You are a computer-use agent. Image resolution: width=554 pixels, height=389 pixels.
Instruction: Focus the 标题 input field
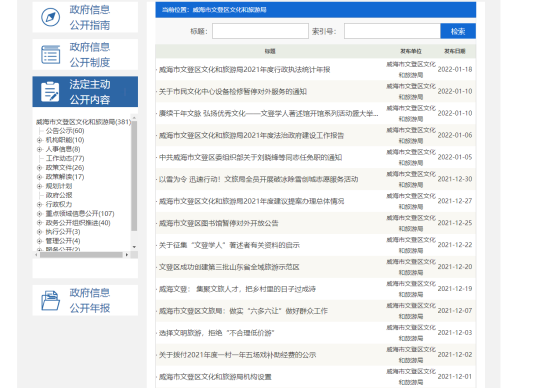coord(260,31)
